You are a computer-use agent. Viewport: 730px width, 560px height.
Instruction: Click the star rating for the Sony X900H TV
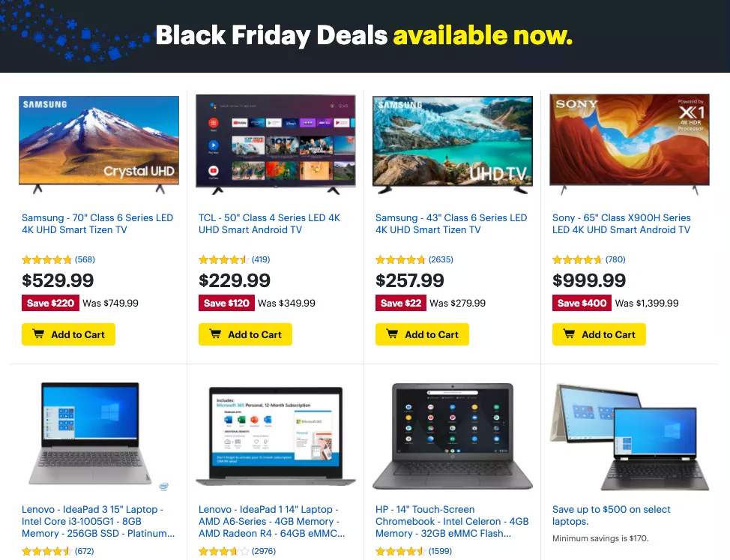click(577, 259)
